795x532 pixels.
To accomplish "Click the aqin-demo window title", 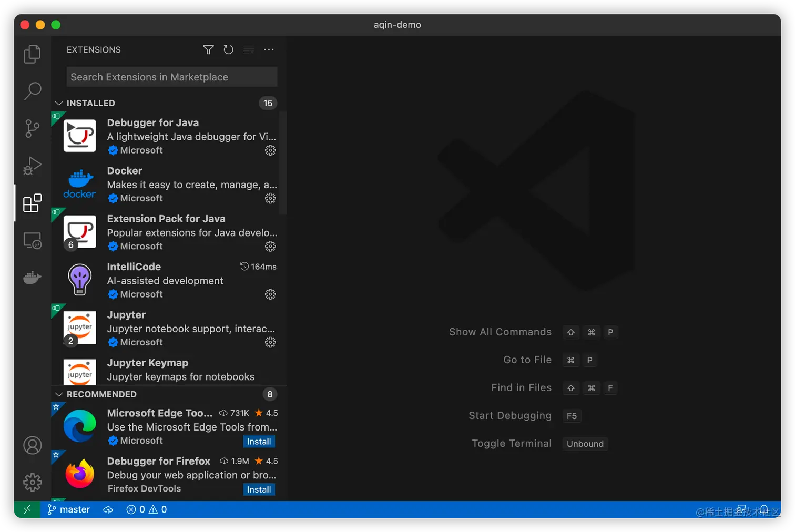I will pos(397,25).
